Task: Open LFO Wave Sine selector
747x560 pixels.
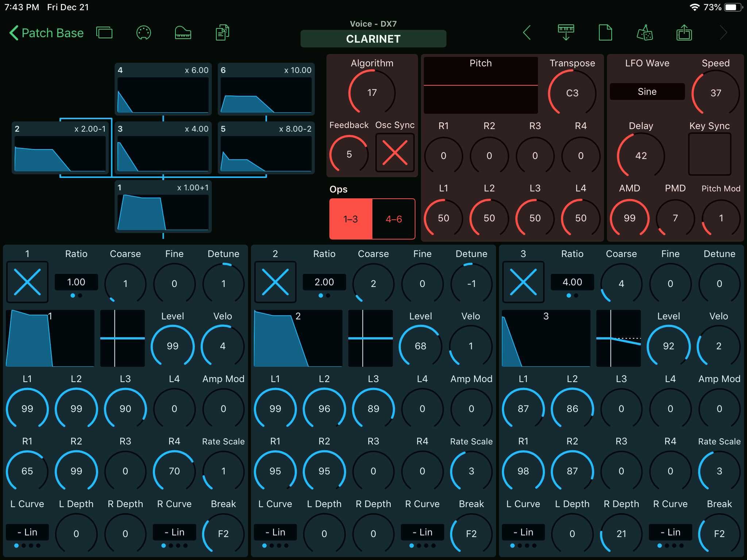Action: [x=647, y=92]
